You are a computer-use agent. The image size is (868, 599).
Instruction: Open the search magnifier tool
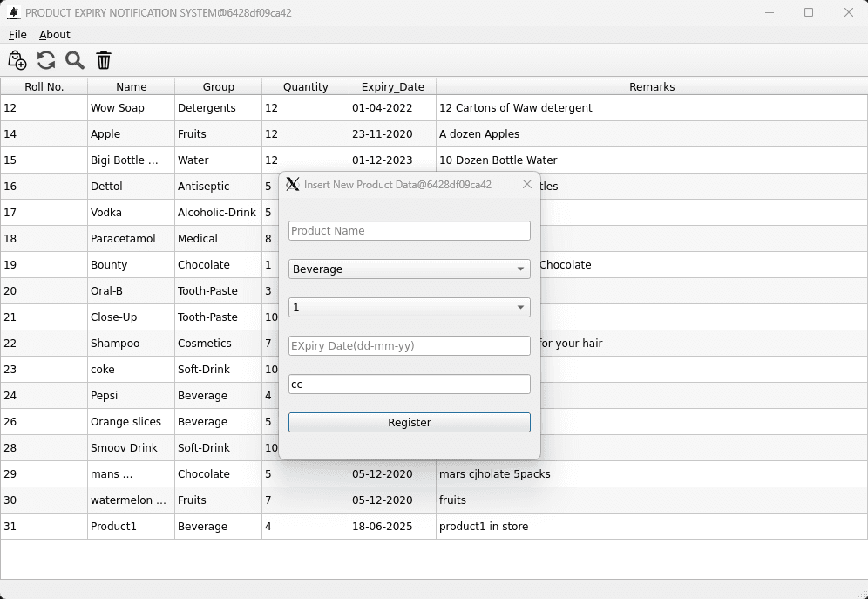point(75,60)
